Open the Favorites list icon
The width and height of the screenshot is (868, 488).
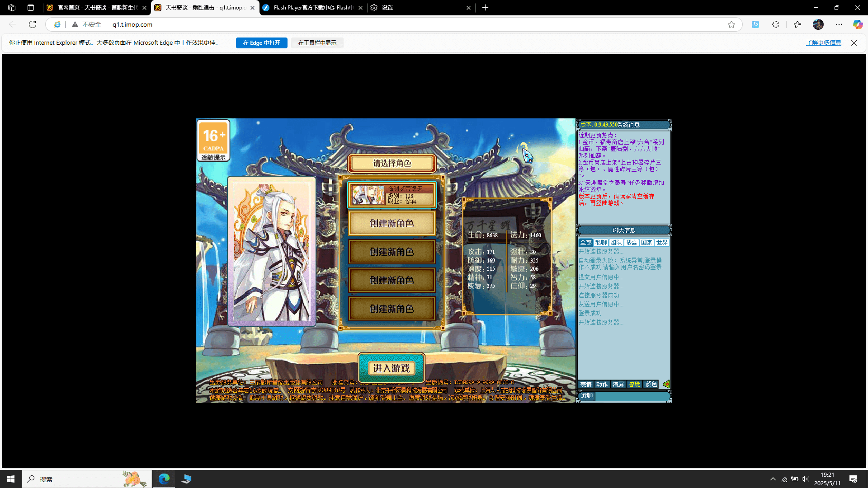click(x=797, y=24)
